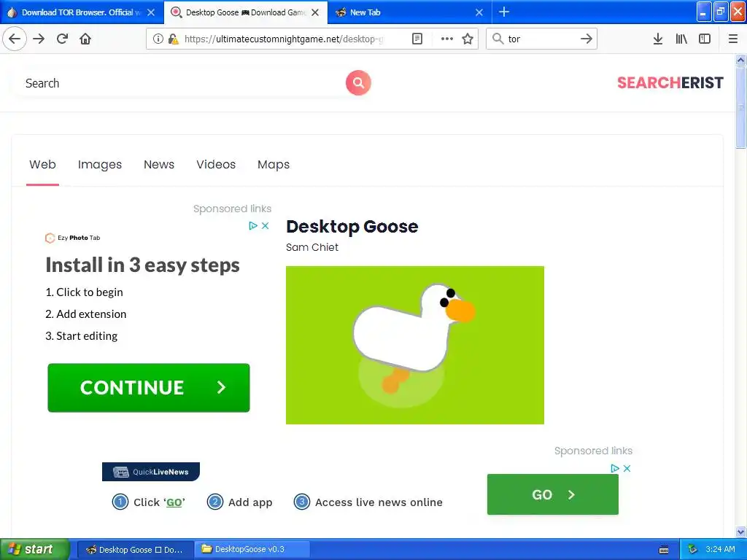Click the padlock warning icon
This screenshot has width=747, height=560.
pos(174,39)
